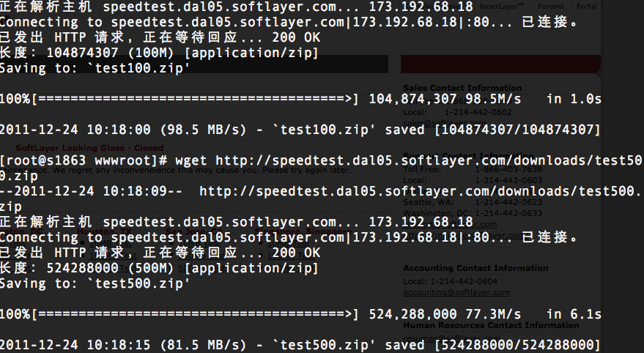The width and height of the screenshot is (644, 353).
Task: Open San Jose 10MB Test link
Action: (x=199, y=243)
